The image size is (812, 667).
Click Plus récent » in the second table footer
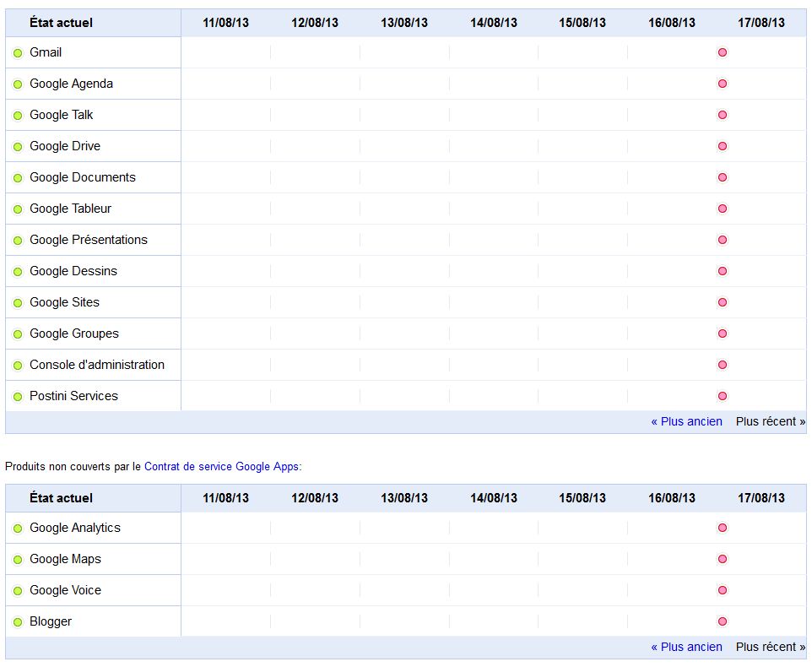[771, 648]
